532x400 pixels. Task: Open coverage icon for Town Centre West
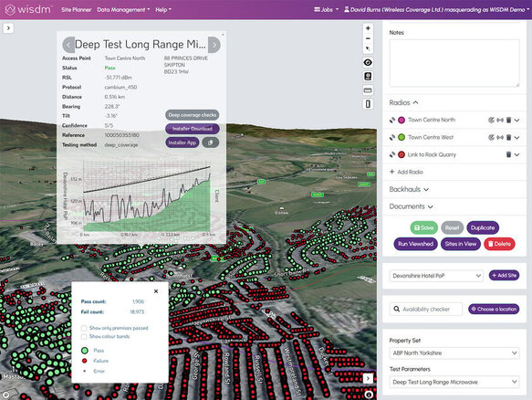coord(491,137)
